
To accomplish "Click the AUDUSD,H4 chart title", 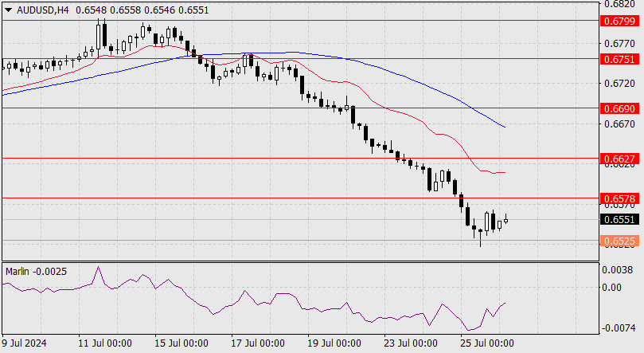I will click(x=42, y=10).
